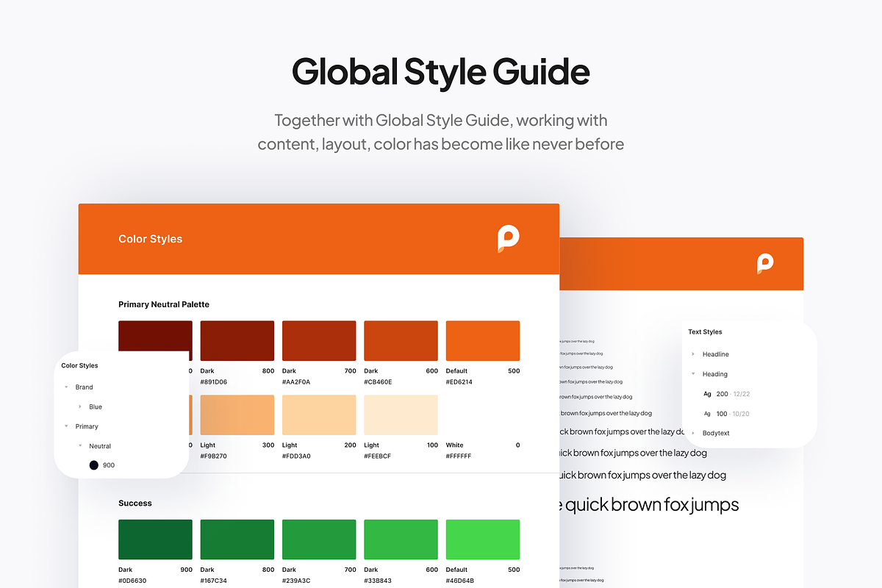Screen dimensions: 882x588
Task: Select the Dark 800 swatch #891D06
Action: [x=237, y=340]
